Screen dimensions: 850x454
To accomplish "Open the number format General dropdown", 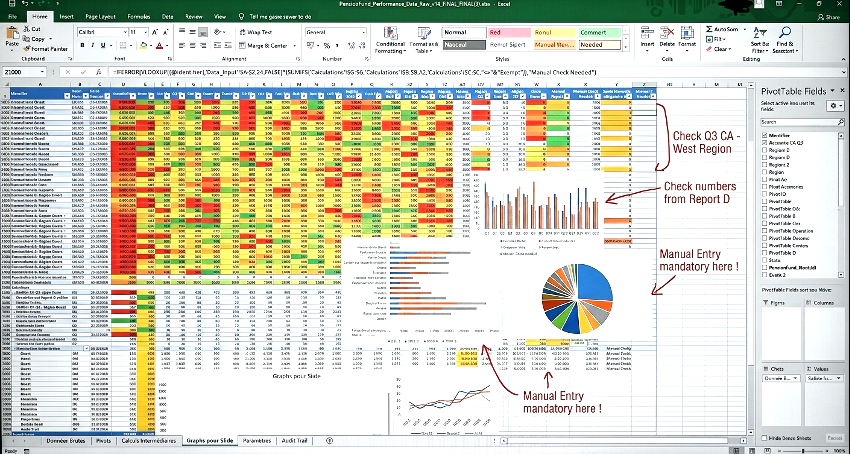I will [x=363, y=32].
